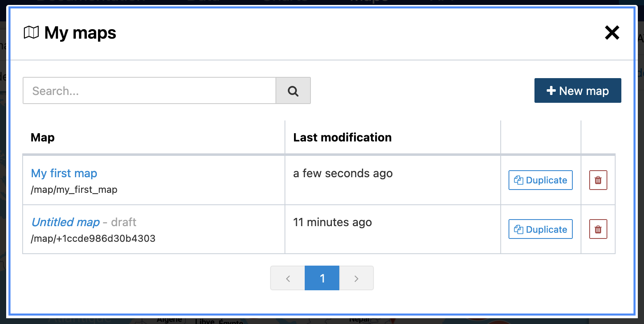The width and height of the screenshot is (644, 324).
Task: Click the map icon beside My maps title
Action: click(x=31, y=32)
